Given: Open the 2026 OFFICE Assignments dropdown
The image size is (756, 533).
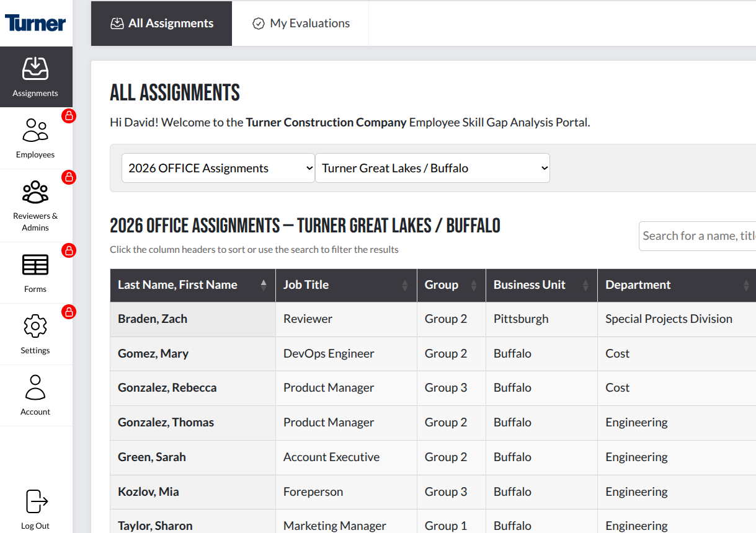Looking at the screenshot, I should click(218, 168).
